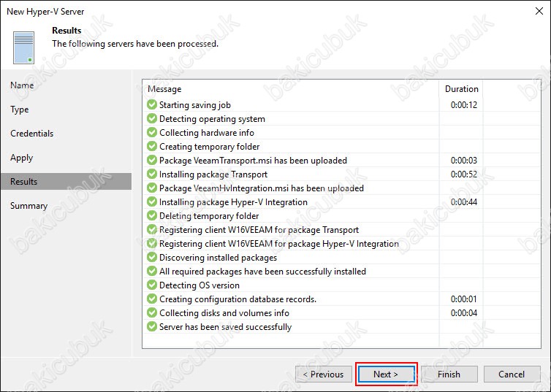Select 'Detecting operating system' message text
Image resolution: width=551 pixels, height=392 pixels.
pos(212,119)
